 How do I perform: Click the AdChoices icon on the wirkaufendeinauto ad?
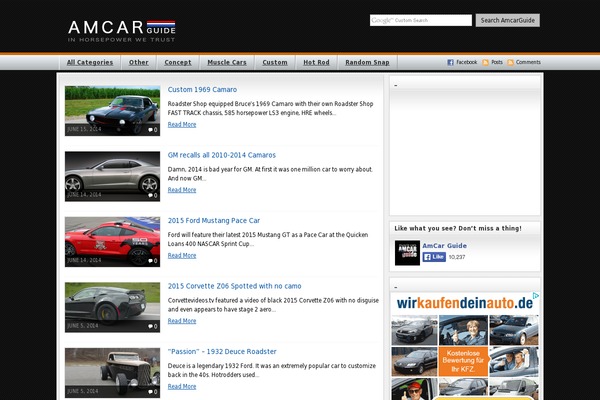pyautogui.click(x=536, y=296)
